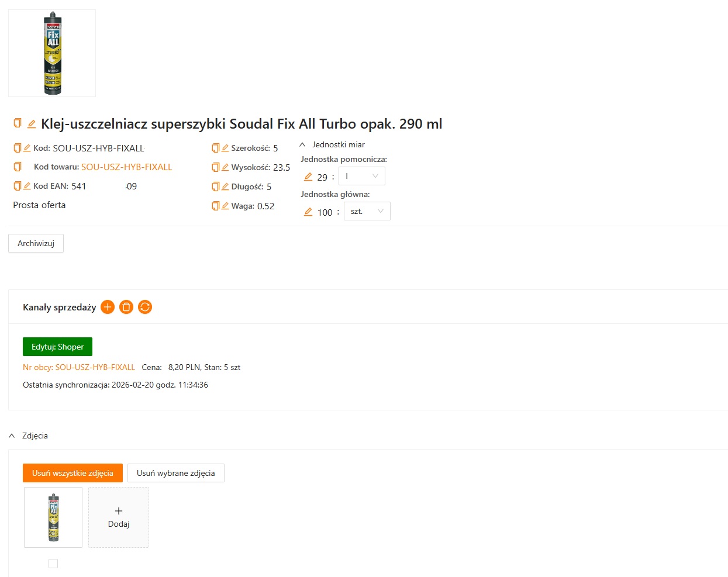Delete sales channel with trash icon
The height and width of the screenshot is (577, 728).
[x=126, y=307]
